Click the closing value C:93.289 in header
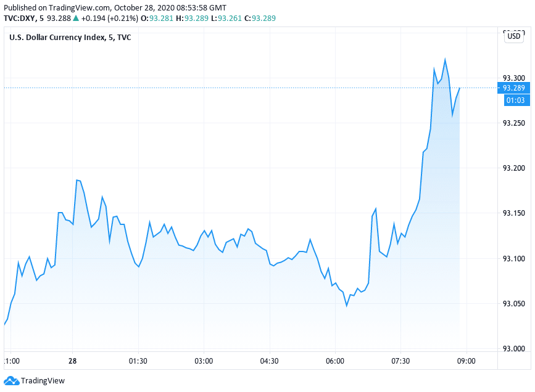Viewport: 535px width, 392px height. point(262,18)
